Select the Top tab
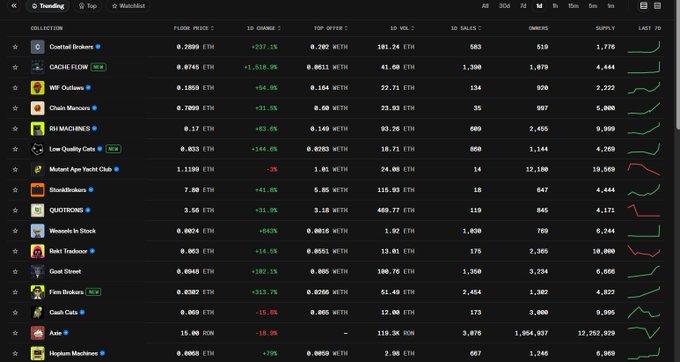This screenshot has height=362, width=680. coord(88,6)
